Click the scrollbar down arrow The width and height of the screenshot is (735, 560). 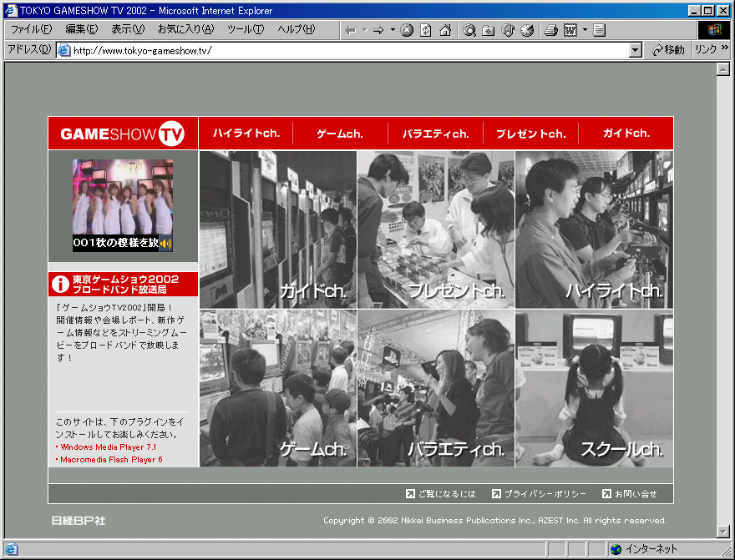(x=723, y=532)
